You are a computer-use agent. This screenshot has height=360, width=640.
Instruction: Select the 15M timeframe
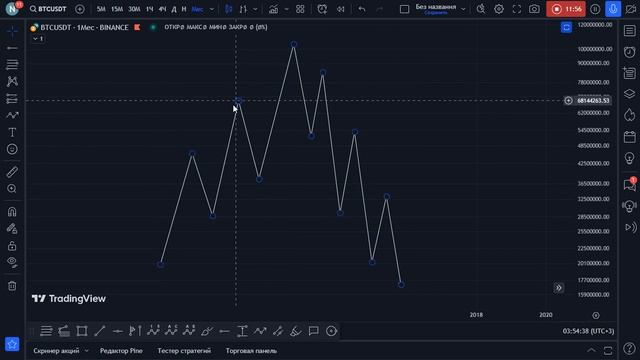point(117,9)
